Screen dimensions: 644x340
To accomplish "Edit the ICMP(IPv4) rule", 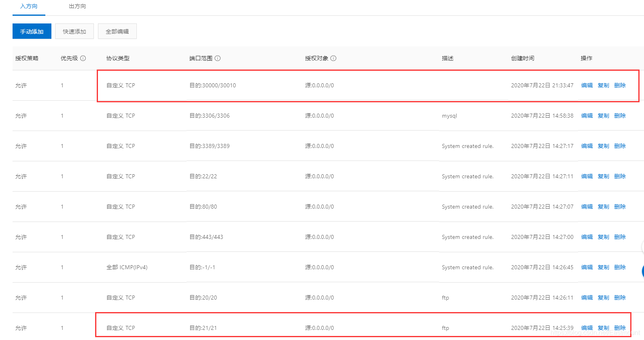I will 587,267.
